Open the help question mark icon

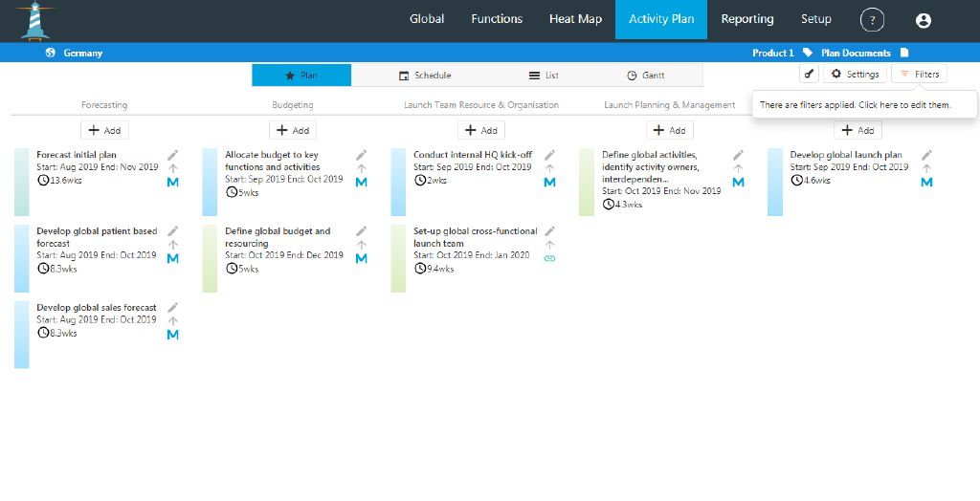[872, 20]
